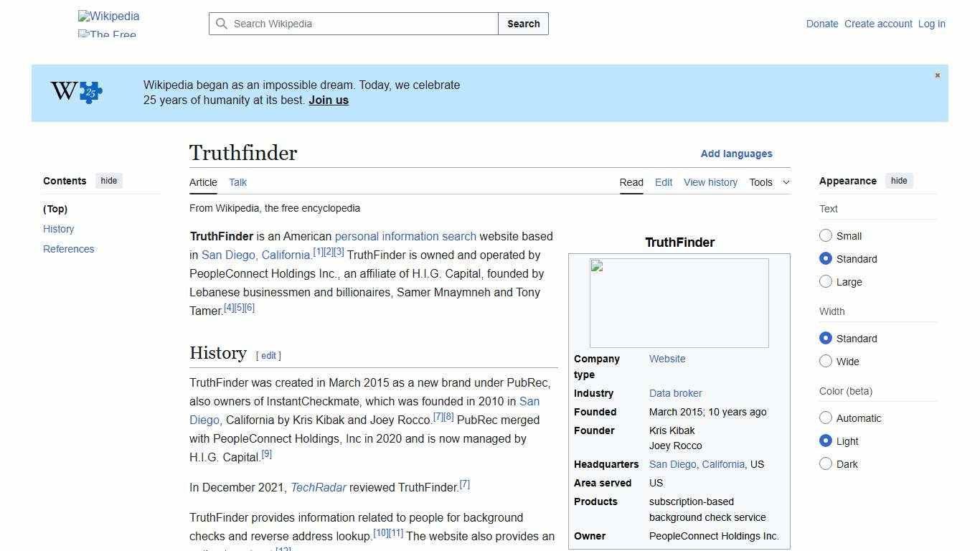The height and width of the screenshot is (551, 980).
Task: Click the Donate link
Action: click(x=822, y=24)
